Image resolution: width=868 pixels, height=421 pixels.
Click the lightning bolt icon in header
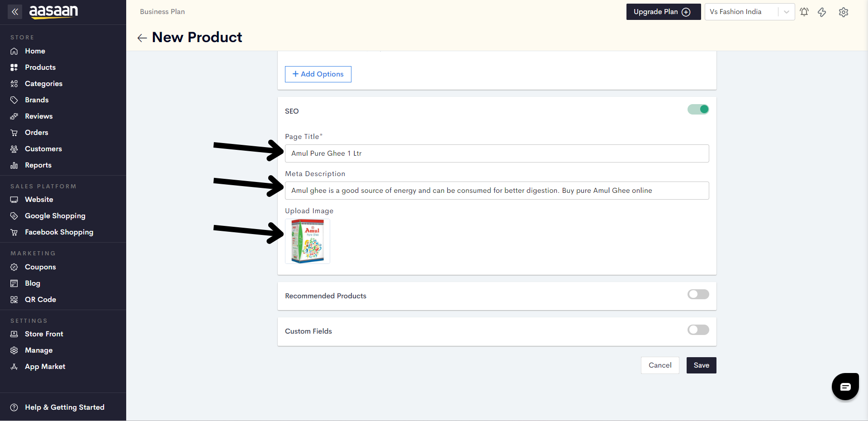[822, 12]
